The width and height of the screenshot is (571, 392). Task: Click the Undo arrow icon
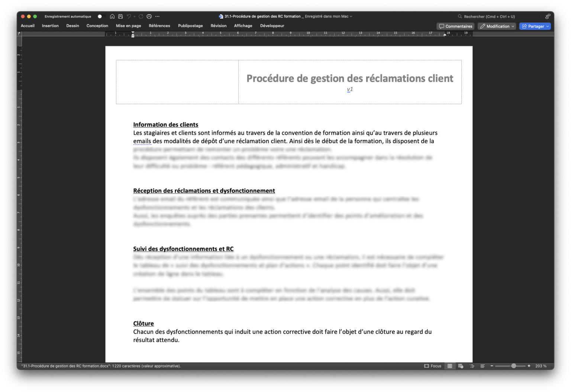[129, 16]
